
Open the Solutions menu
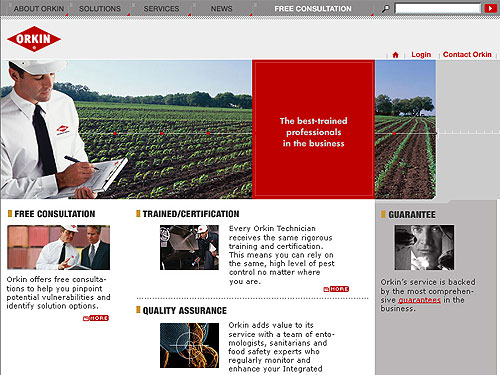point(100,9)
